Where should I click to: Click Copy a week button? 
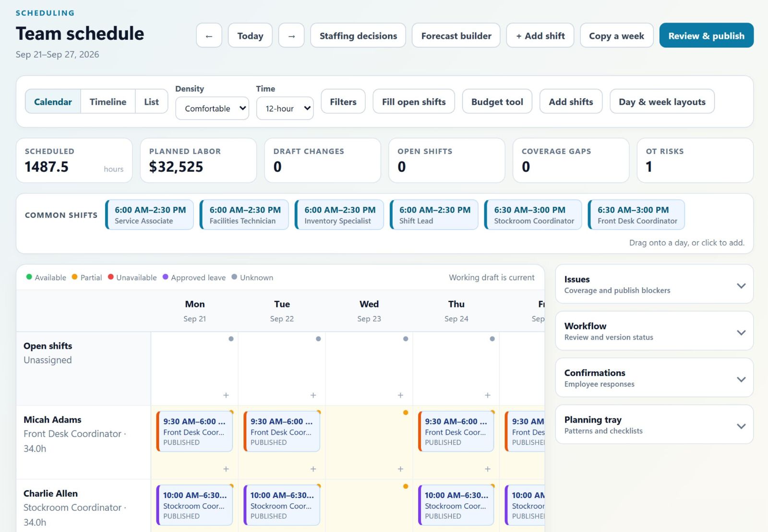[x=616, y=35]
